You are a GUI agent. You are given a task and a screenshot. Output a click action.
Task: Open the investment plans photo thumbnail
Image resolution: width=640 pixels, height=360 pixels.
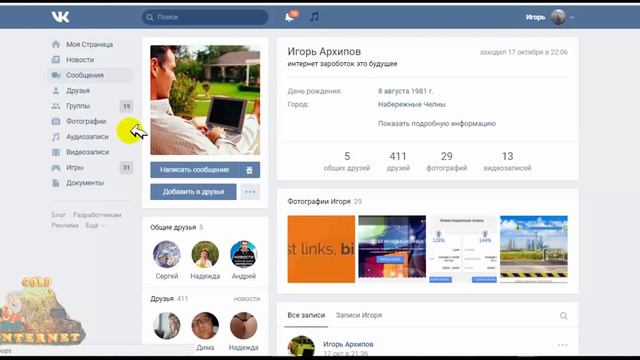463,249
